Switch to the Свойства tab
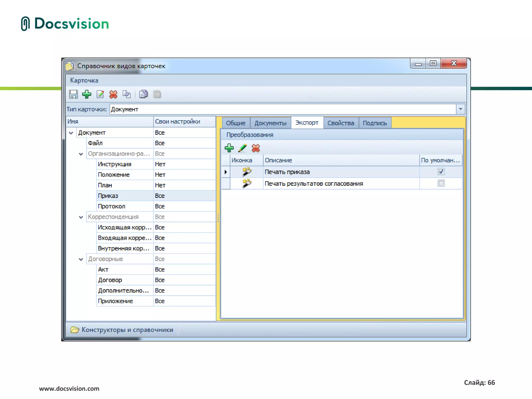Screen dimensions: 532x399 341,123
